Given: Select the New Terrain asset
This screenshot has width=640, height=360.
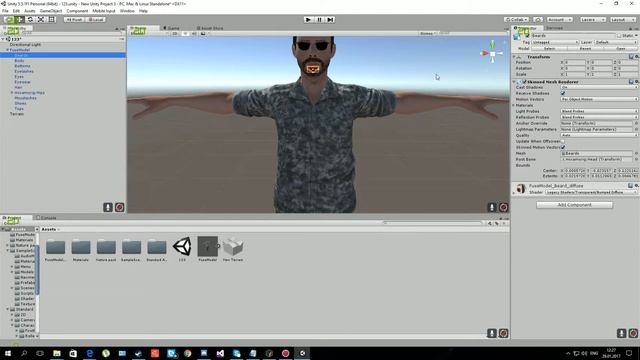Looking at the screenshot, I should pos(233,249).
